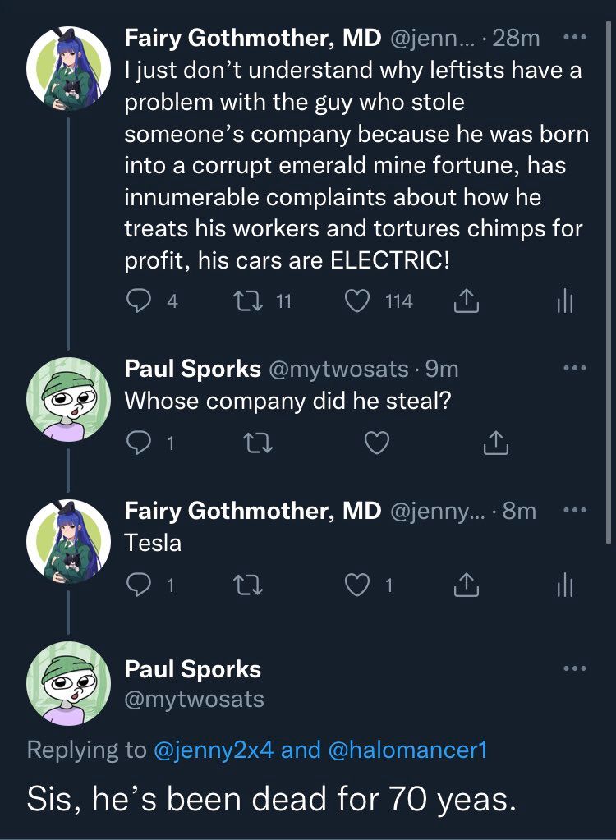Share the emerald mine tweet

click(x=465, y=302)
